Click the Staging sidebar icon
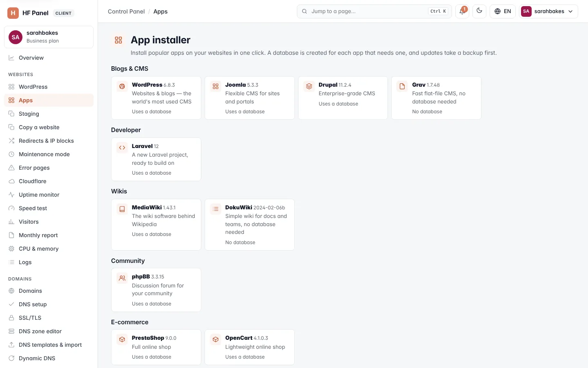Screen dimensions: 588x368 pos(11,114)
